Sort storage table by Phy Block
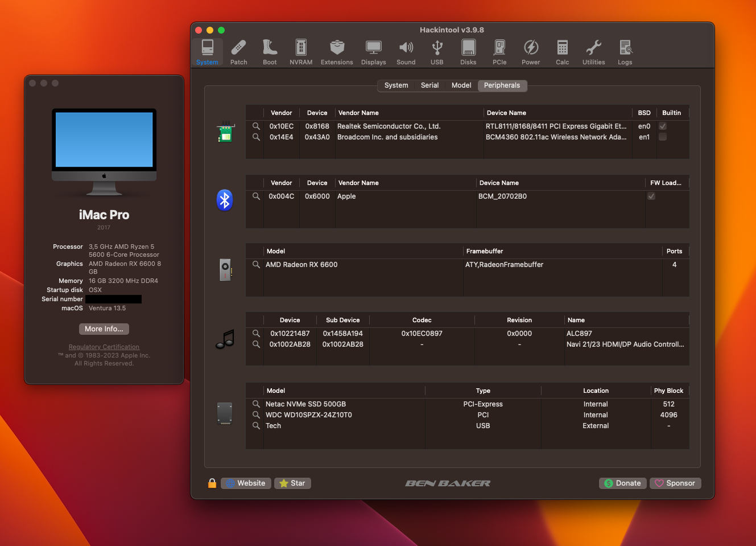 (668, 391)
